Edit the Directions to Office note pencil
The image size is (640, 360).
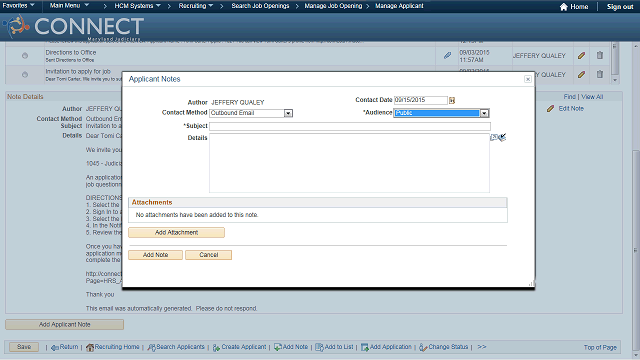pyautogui.click(x=582, y=56)
